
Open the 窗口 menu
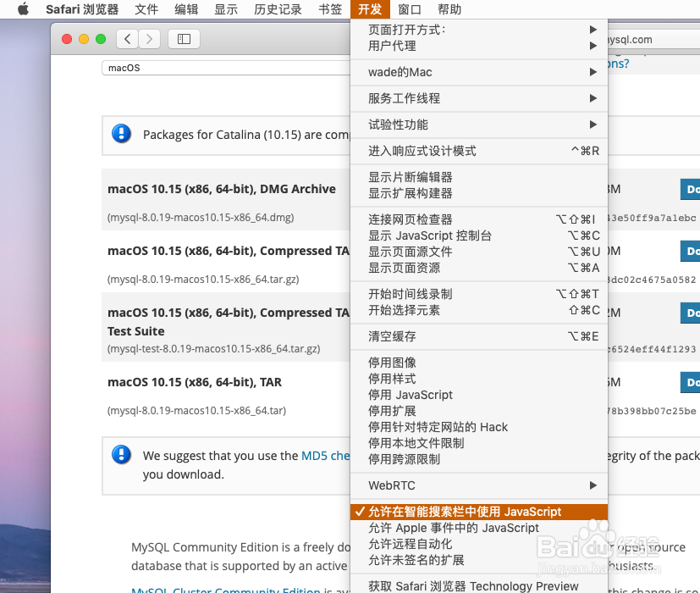(x=410, y=9)
